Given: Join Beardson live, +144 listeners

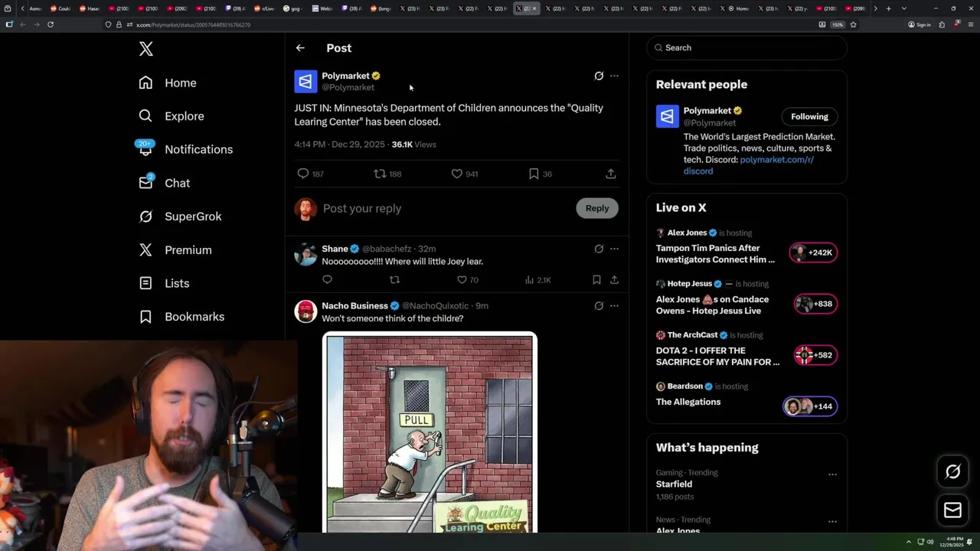Looking at the screenshot, I should coord(810,406).
